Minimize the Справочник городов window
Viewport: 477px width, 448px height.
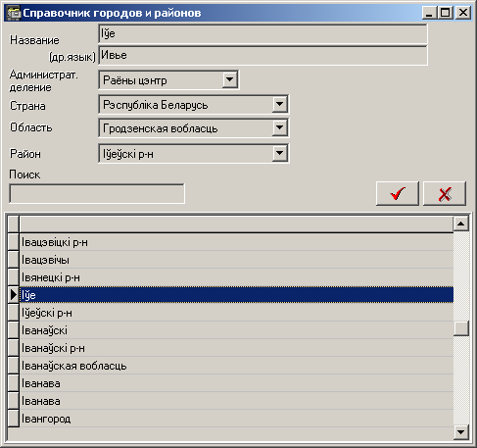pos(430,13)
